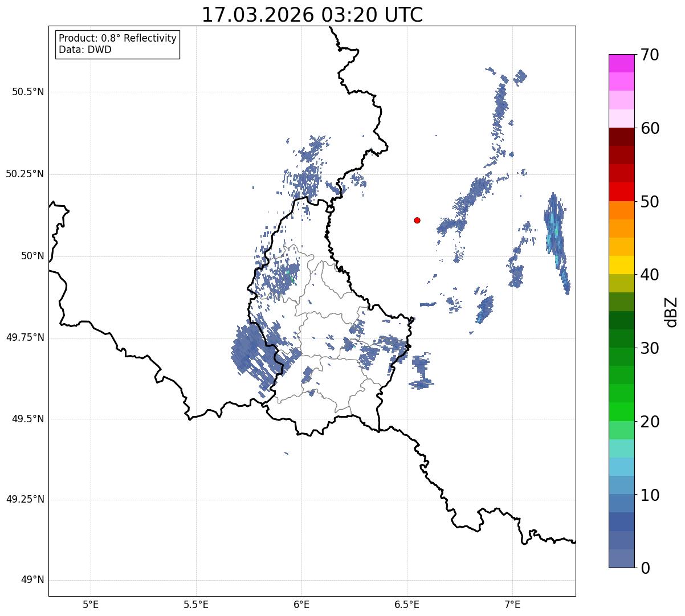Click the magenta swatch at top of colorbar
This screenshot has height=616, width=685.
tap(621, 63)
